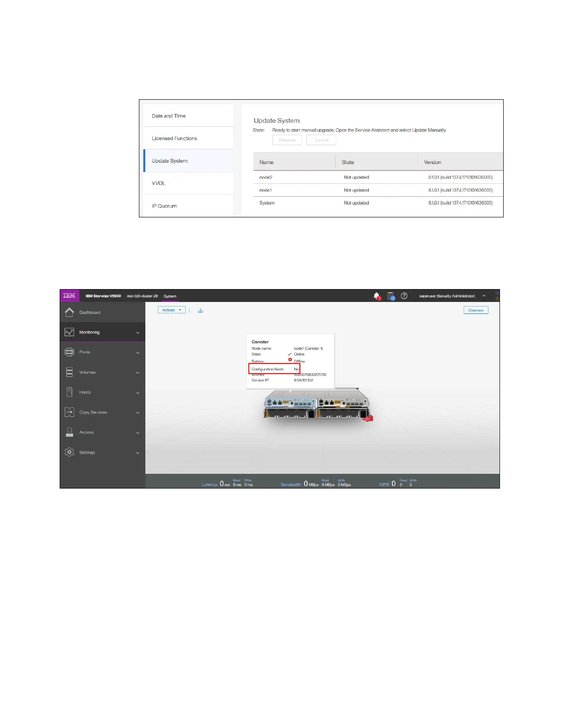Image resolution: width=563 pixels, height=728 pixels.
Task: Click the IBM logo icon
Action: [x=69, y=296]
